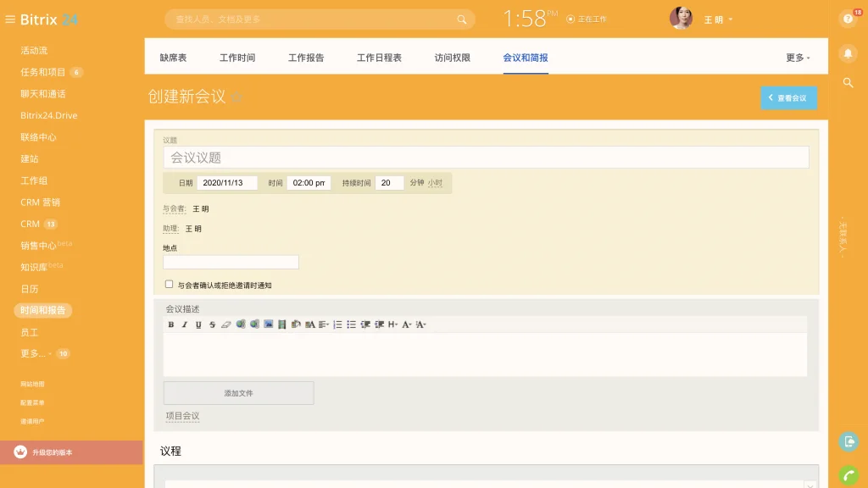Click the right sidebar search icon
Viewport: 868px width, 488px height.
848,83
